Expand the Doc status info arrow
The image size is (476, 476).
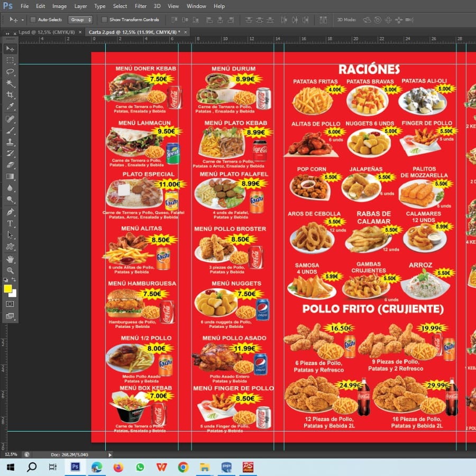pyautogui.click(x=110, y=454)
